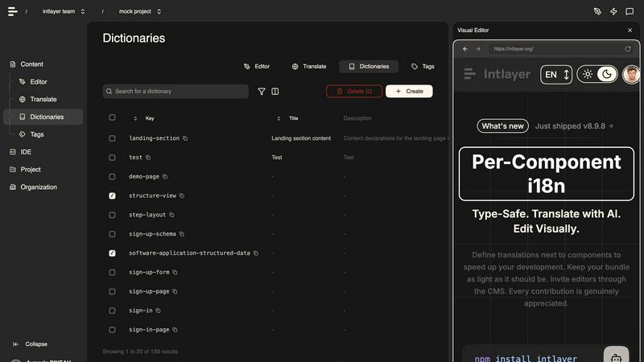This screenshot has height=362, width=644.
Task: Copy the sign-up-schema key
Action: (182, 234)
